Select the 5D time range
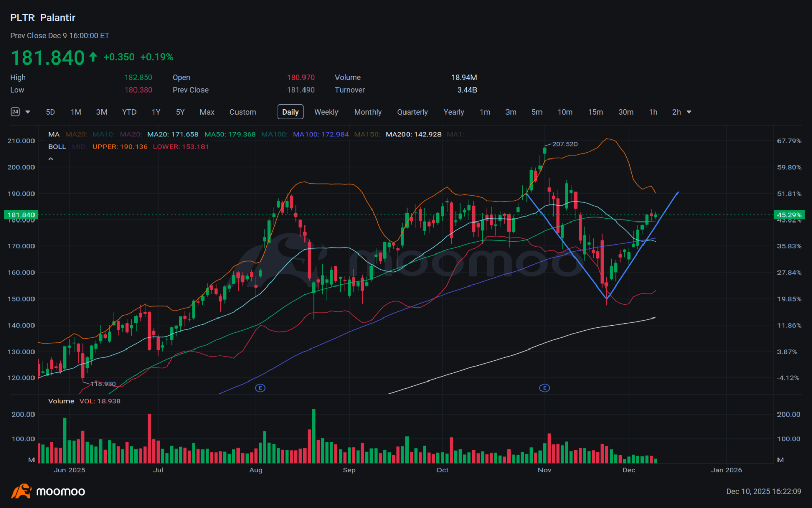 [x=50, y=112]
